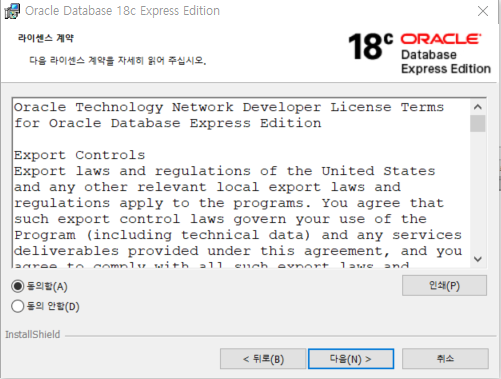Click the 'Export Controls' heading text
Viewport: 501px width, 379px height.
pos(79,155)
